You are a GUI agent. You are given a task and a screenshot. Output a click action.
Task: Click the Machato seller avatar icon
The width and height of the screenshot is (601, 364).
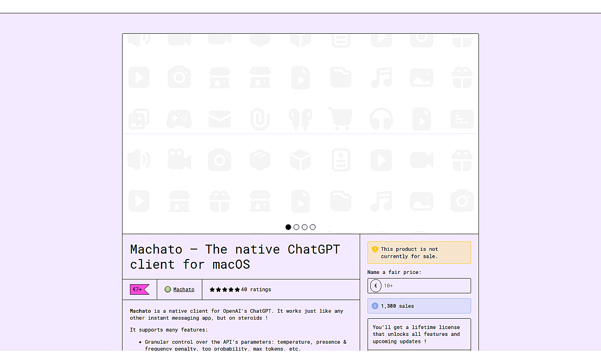[x=168, y=289]
